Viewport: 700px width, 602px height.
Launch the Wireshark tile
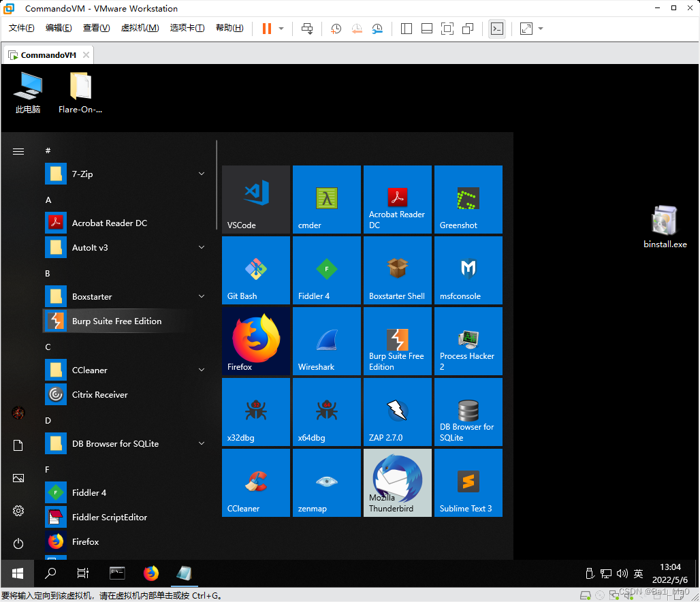327,340
